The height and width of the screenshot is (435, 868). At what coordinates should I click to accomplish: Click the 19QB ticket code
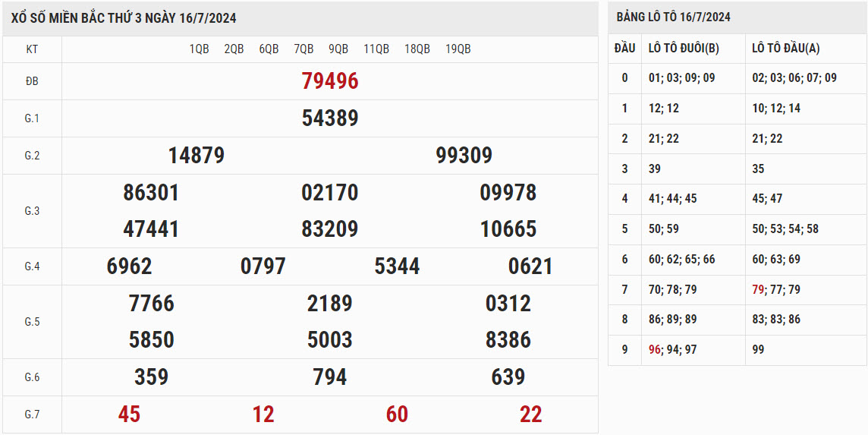458,49
